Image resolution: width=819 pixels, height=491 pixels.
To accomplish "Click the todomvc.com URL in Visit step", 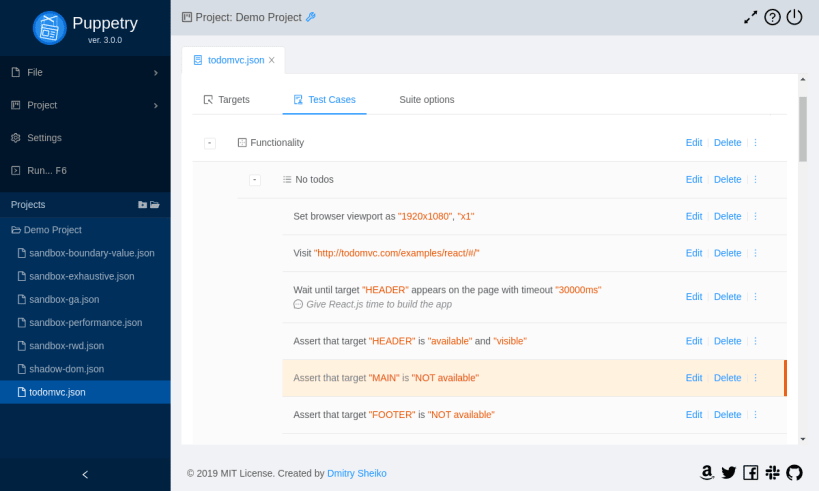I will click(x=396, y=253).
